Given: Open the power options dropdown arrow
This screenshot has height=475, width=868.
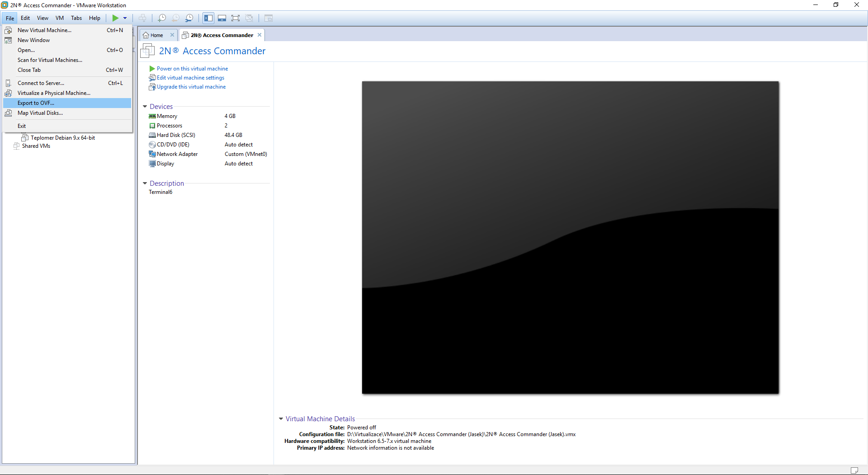Looking at the screenshot, I should tap(125, 18).
